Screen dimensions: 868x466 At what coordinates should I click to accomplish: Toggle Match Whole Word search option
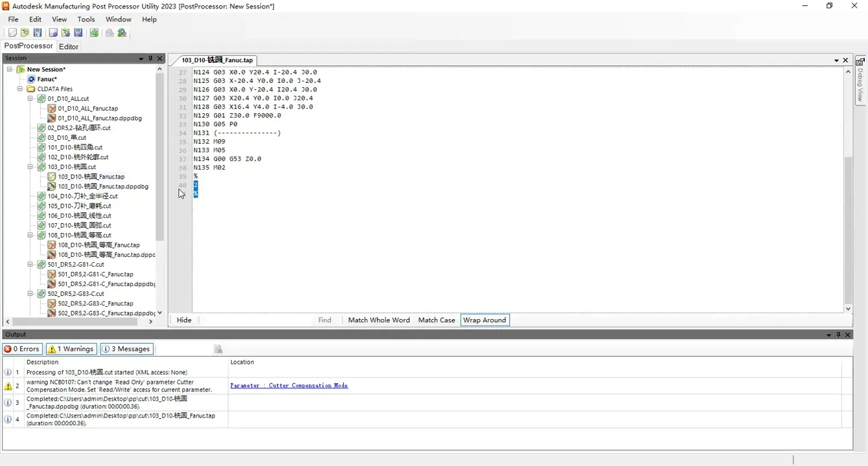pyautogui.click(x=379, y=320)
